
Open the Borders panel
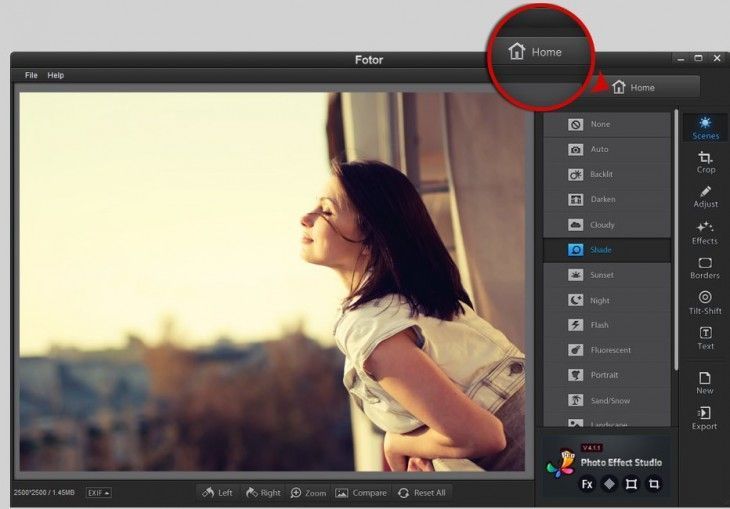click(705, 268)
